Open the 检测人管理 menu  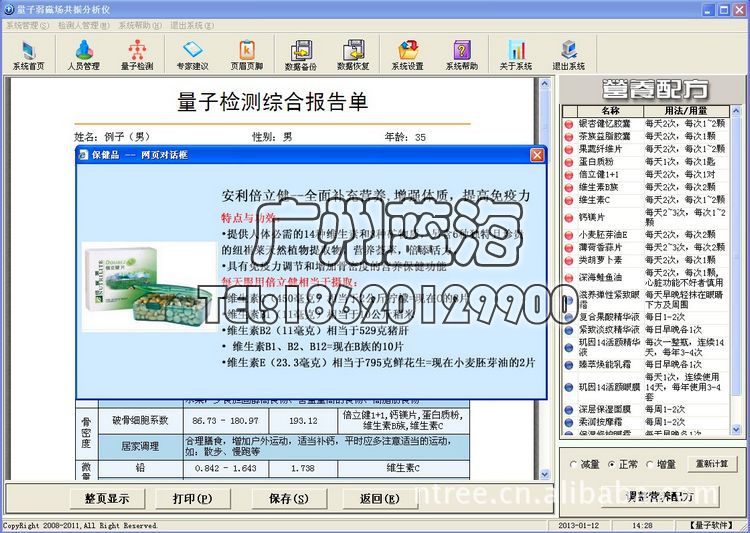[84, 25]
